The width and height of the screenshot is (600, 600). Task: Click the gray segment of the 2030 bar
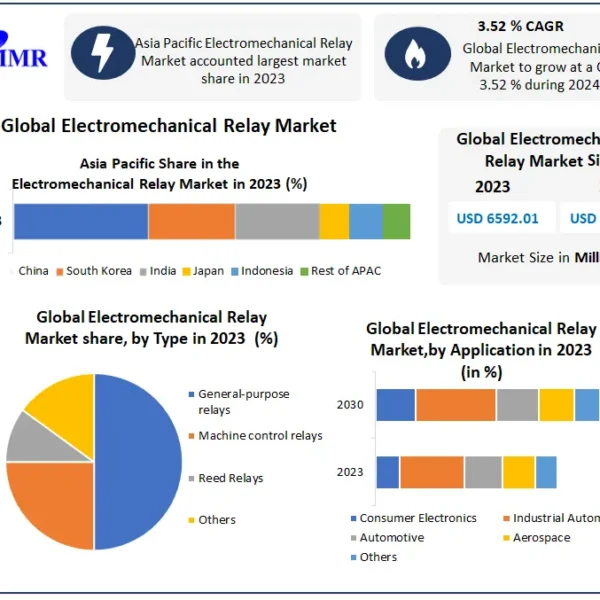click(517, 405)
